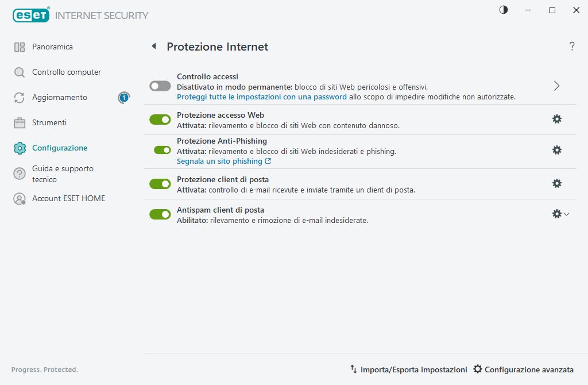Open Protezione client di posta settings gear
Image resolution: width=588 pixels, height=385 pixels.
(556, 183)
